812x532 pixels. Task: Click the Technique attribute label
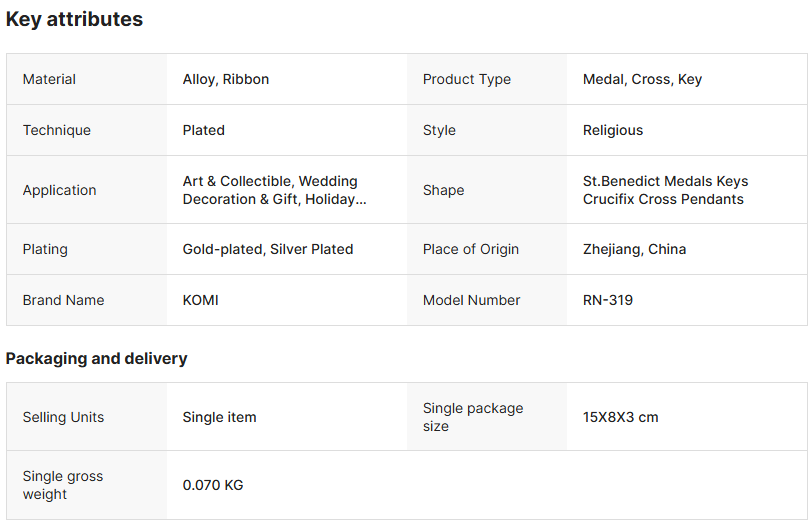[56, 130]
